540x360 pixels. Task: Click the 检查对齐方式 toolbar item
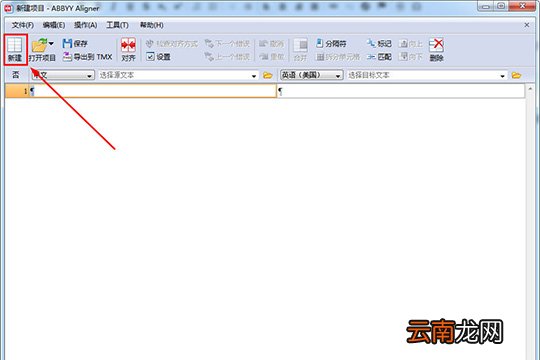coord(172,44)
